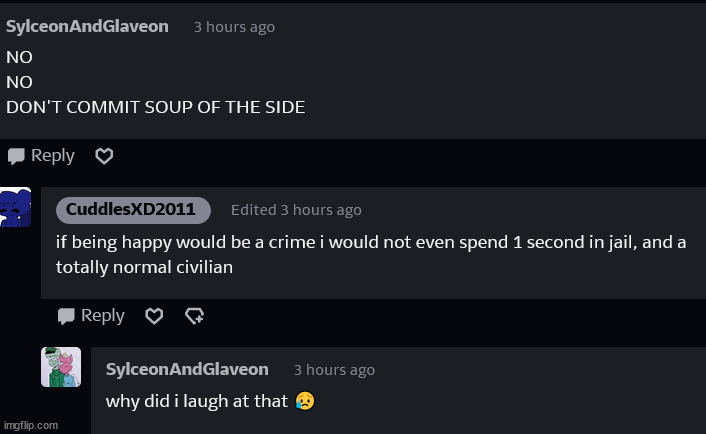
Task: Click speech bubble icon under CuddlesXD2011's comment
Action: click(66, 316)
